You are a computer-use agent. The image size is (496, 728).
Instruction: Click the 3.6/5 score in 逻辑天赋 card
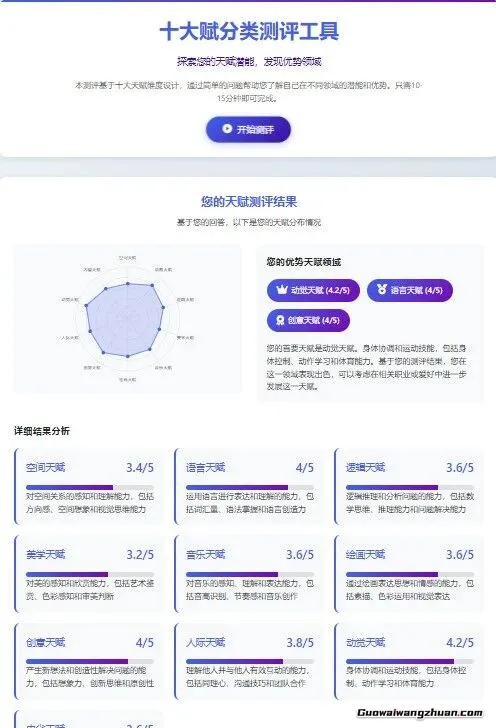click(x=460, y=468)
